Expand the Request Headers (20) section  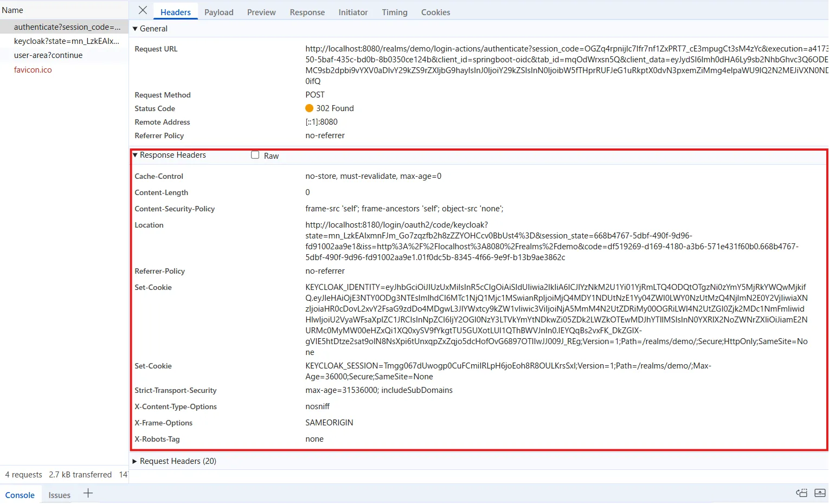click(x=136, y=461)
